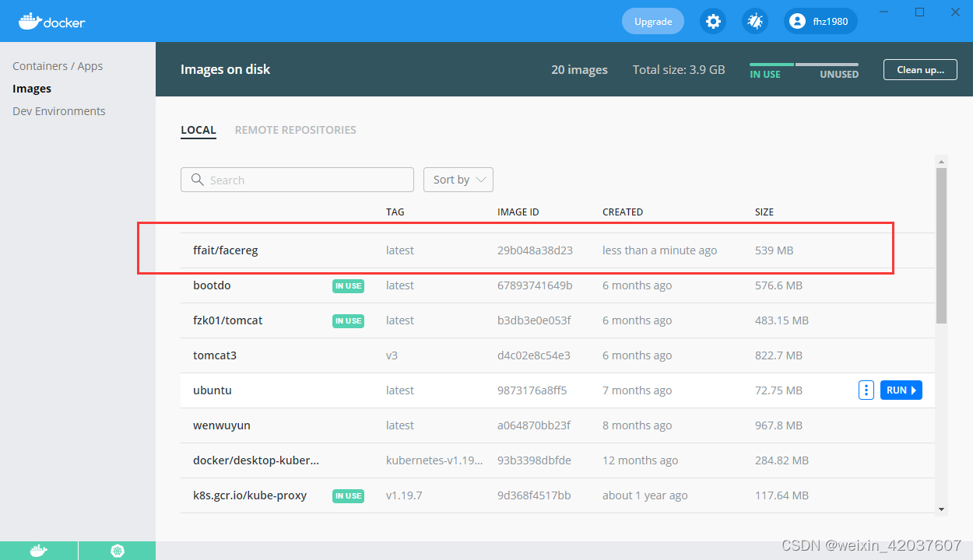Image resolution: width=973 pixels, height=560 pixels.
Task: Maximize the Docker Desktop window
Action: pos(919,12)
